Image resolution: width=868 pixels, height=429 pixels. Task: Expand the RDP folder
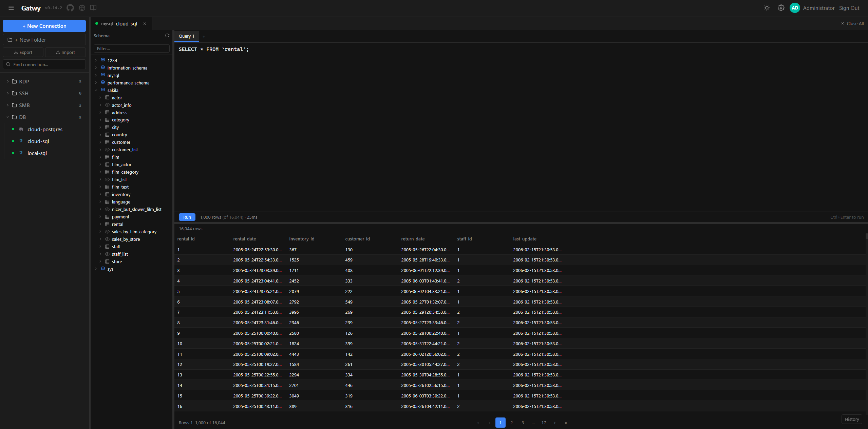click(8, 81)
